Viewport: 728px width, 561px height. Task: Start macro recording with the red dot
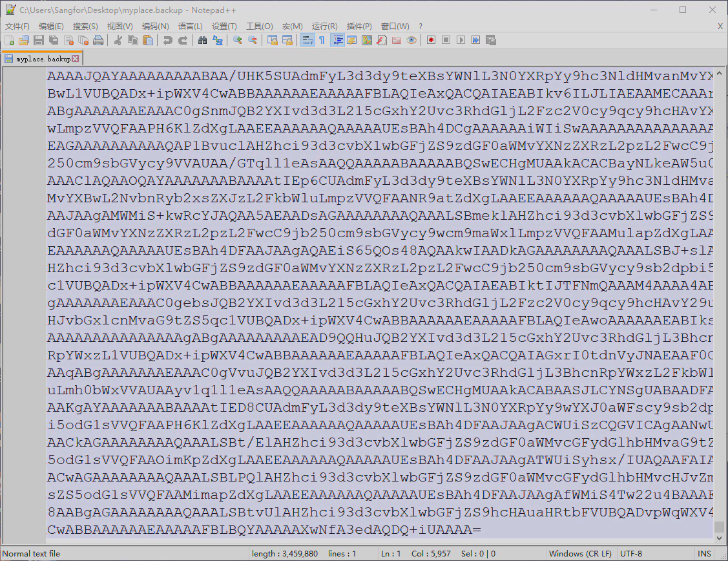coord(431,40)
